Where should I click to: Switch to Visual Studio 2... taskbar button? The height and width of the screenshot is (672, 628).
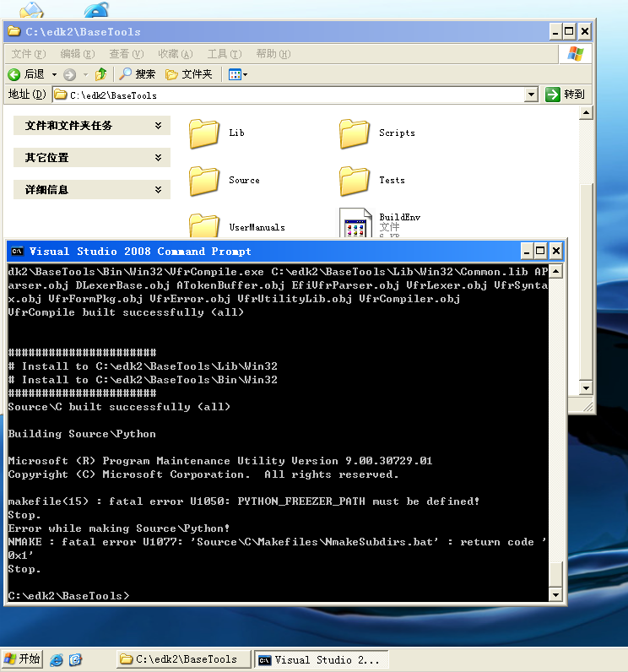click(x=322, y=659)
